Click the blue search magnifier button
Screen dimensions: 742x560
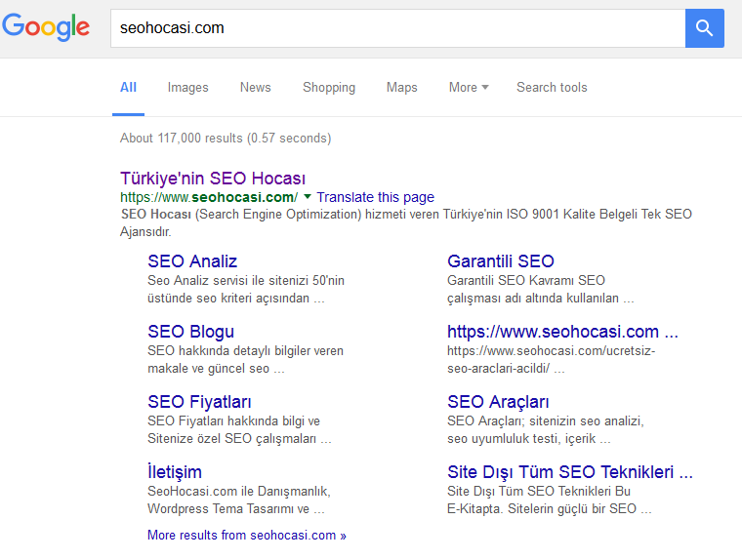coord(704,28)
